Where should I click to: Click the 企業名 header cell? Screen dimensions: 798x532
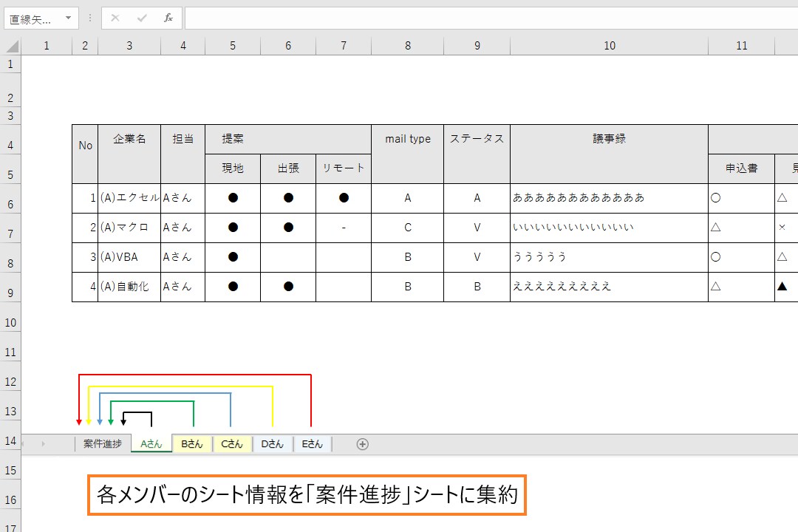[x=129, y=154]
